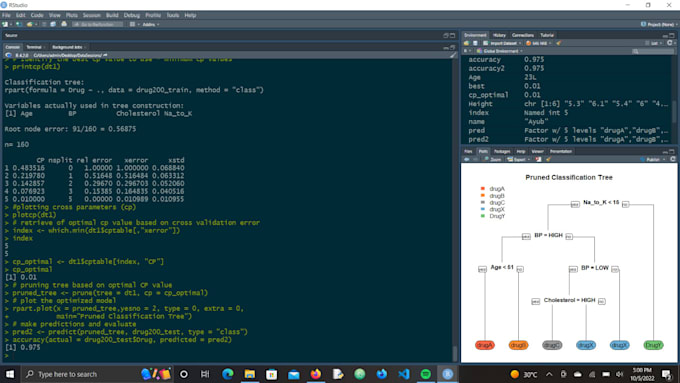
Task: Open the memory usage dropdown
Action: click(x=539, y=43)
